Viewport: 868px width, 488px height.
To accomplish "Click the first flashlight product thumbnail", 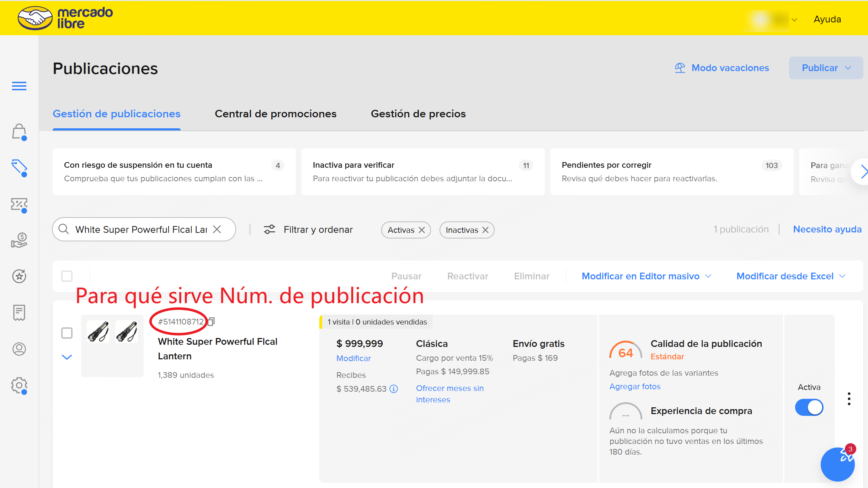I will coord(98,331).
